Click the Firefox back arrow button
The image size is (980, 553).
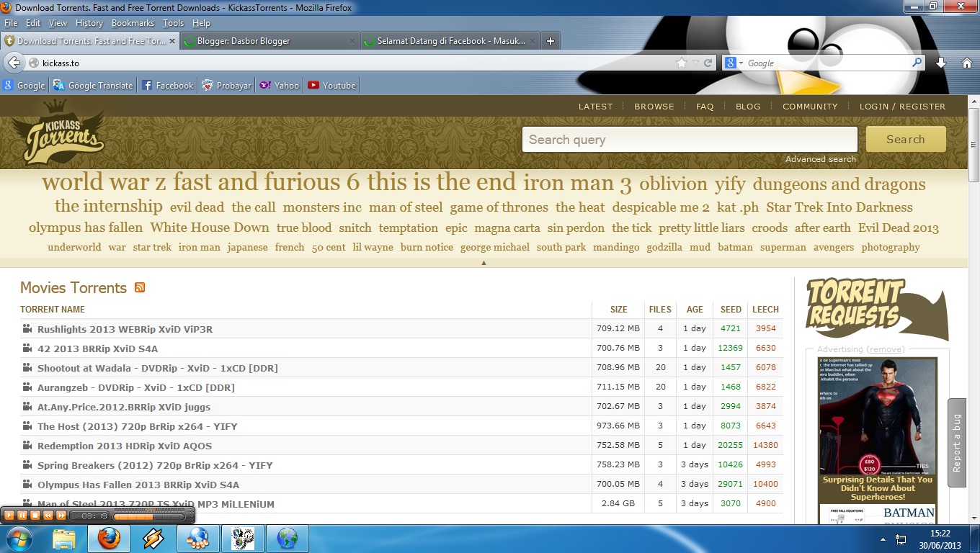pos(14,63)
